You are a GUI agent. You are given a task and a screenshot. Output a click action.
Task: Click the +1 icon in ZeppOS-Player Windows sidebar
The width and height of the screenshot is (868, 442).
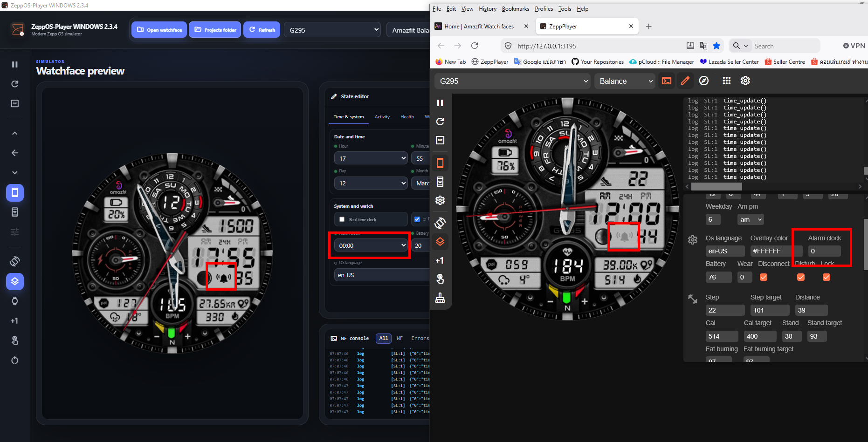tap(15, 320)
